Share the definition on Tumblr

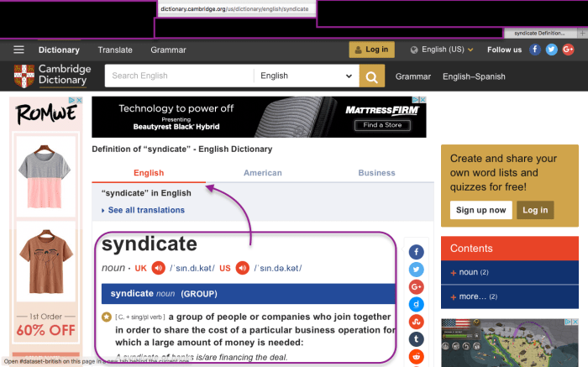coord(417,339)
